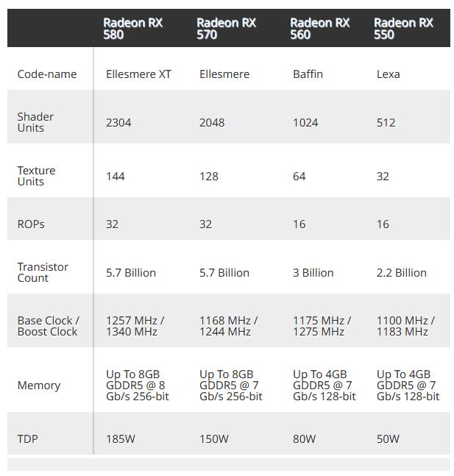Viewport: 454px width, 476px height.
Task: Select the Lexa code-name cell
Action: (x=388, y=74)
